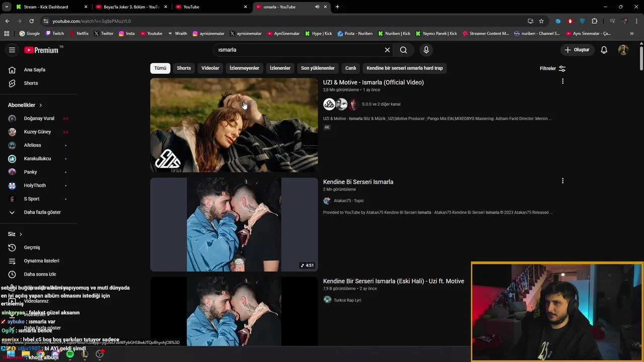
Task: Expand Daha fazla göster under subscriptions
Action: [x=42, y=212]
